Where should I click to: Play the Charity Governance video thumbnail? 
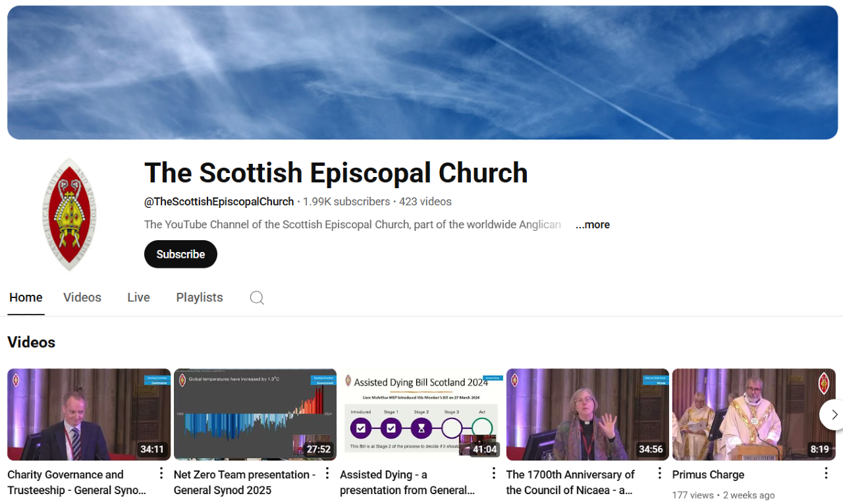coord(89,415)
